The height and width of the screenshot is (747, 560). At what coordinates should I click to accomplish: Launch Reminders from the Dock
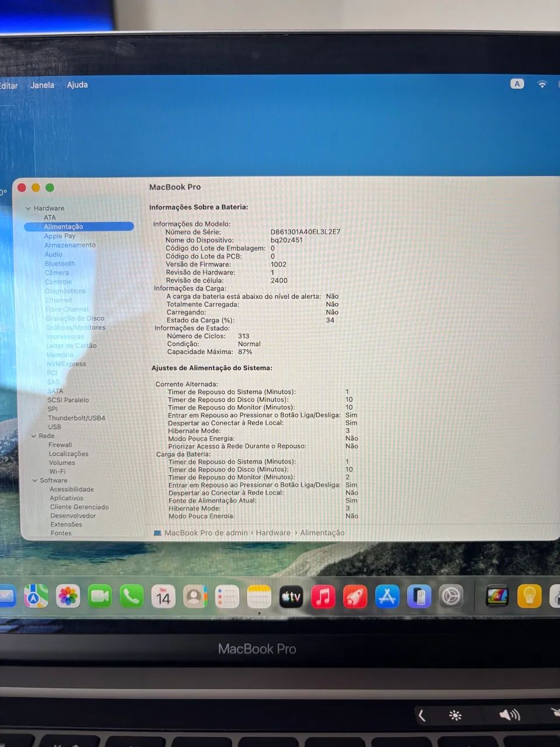227,596
